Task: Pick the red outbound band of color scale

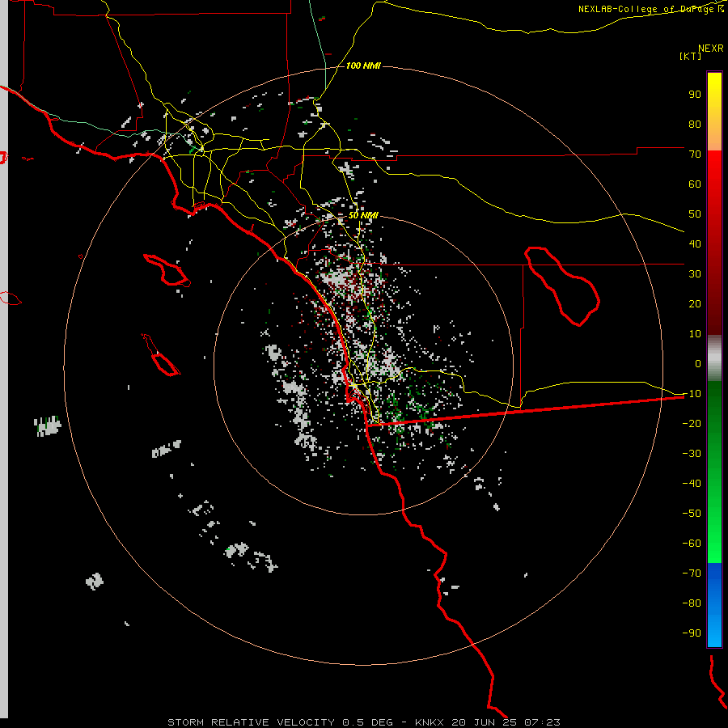Action: 714,243
